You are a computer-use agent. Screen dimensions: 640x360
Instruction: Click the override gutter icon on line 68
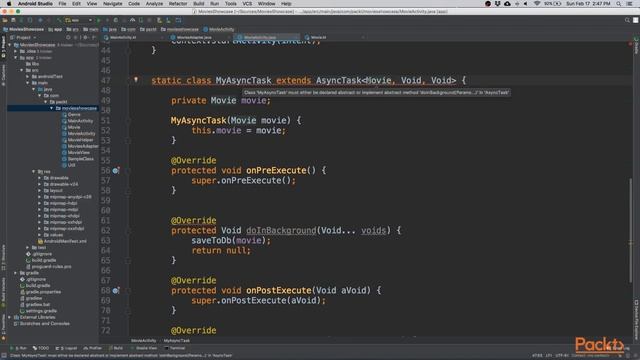(x=116, y=290)
